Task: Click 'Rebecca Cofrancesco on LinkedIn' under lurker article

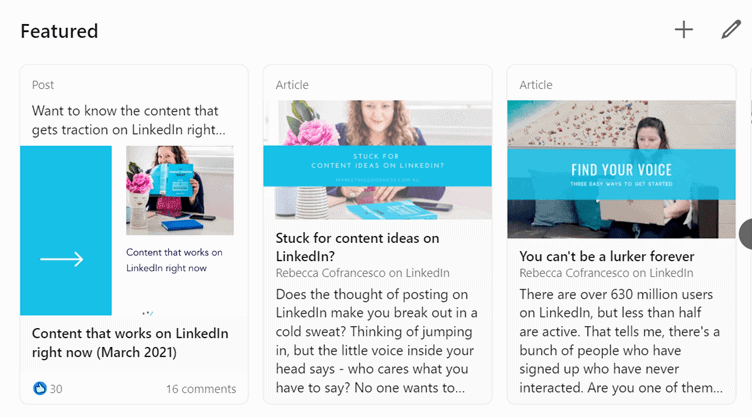Action: (x=606, y=273)
